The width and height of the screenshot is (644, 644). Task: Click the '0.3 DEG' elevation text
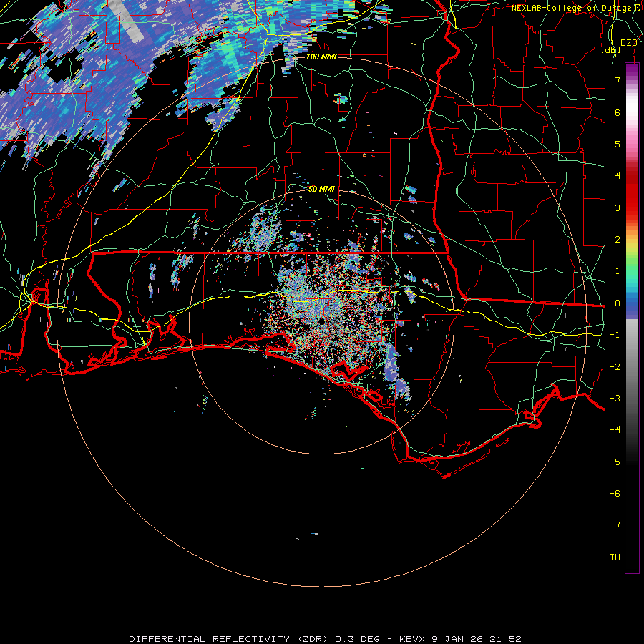(357, 639)
